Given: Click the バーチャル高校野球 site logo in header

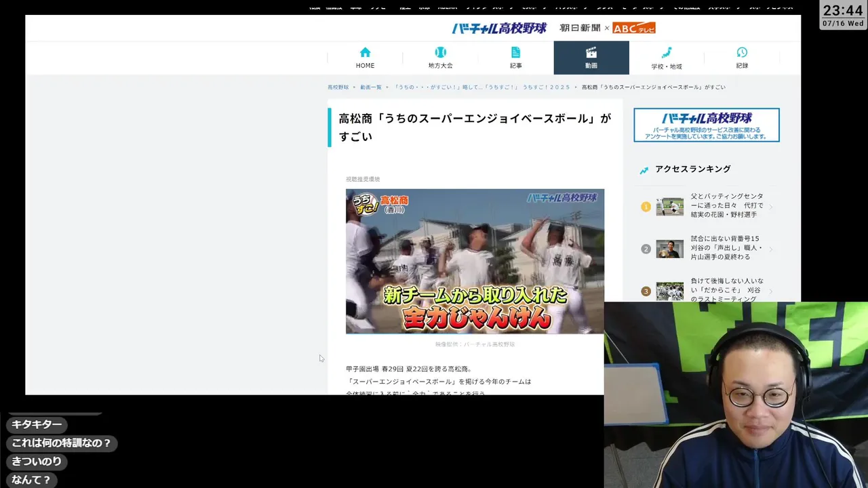Looking at the screenshot, I should [499, 28].
